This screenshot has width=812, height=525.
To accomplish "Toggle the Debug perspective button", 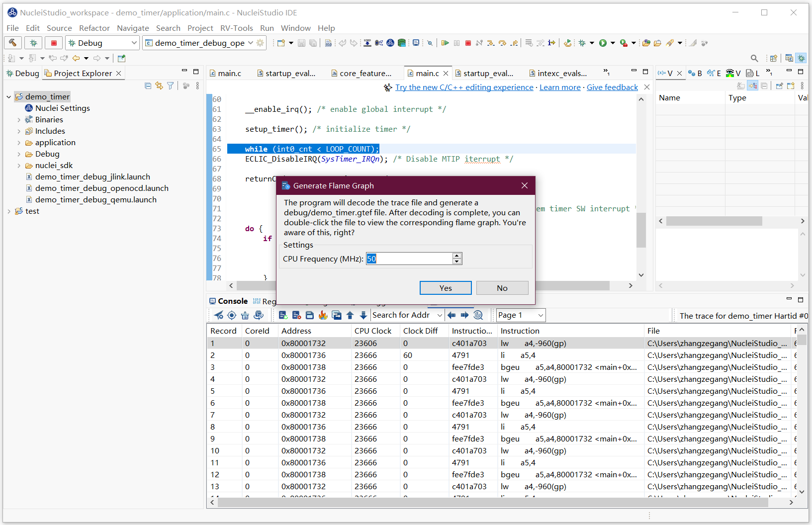I will click(x=801, y=58).
